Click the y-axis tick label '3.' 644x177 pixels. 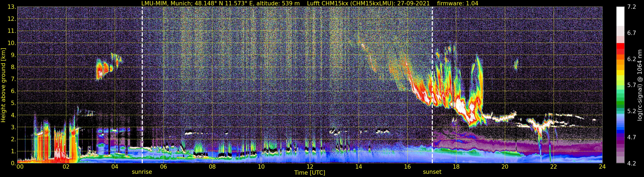coord(13,127)
